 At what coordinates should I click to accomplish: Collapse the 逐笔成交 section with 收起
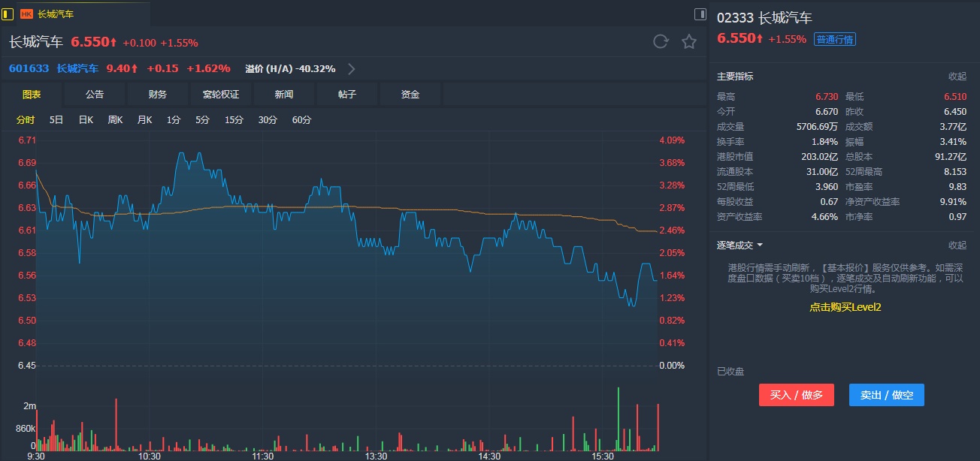957,246
